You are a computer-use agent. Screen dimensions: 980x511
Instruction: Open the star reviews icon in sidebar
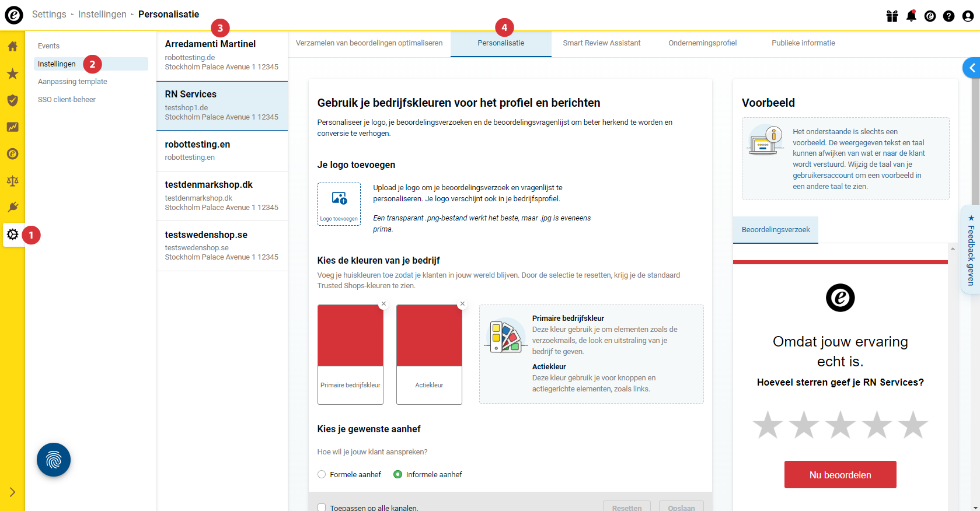point(12,73)
